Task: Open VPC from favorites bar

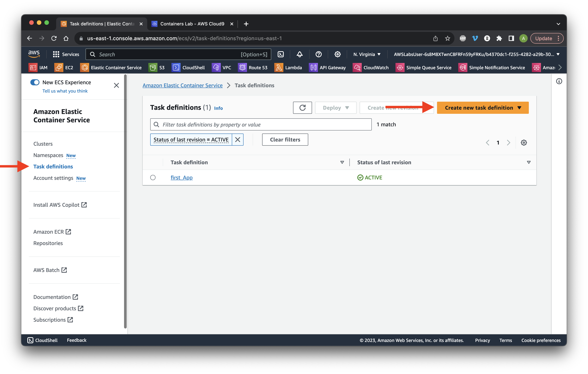Action: coord(222,68)
